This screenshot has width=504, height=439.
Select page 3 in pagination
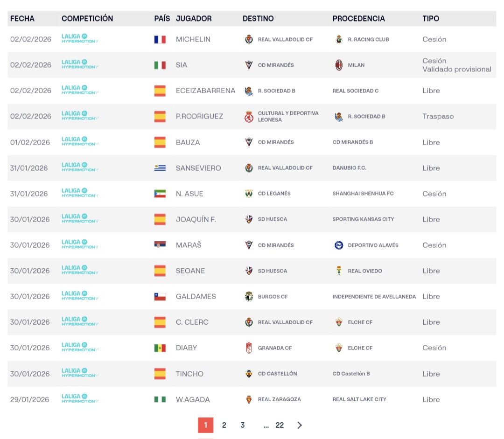click(243, 425)
